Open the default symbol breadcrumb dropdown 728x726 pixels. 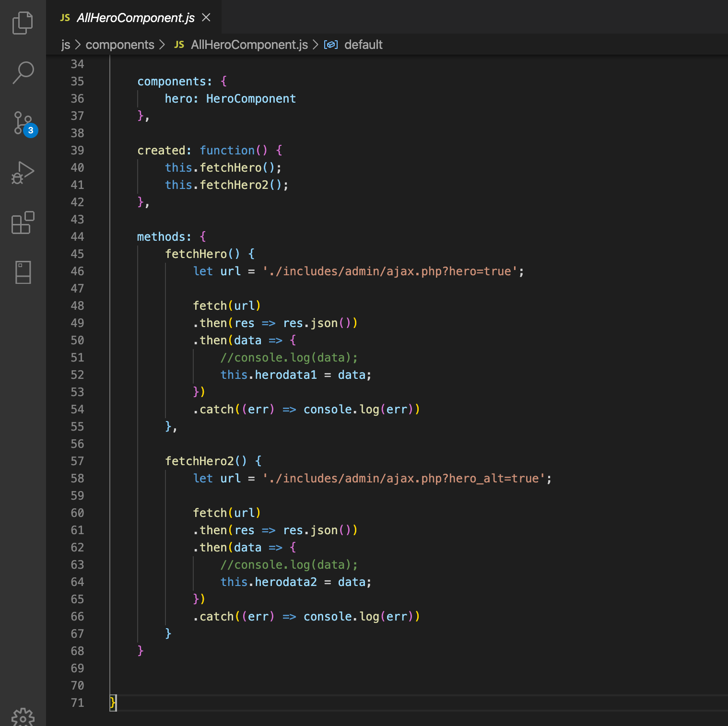tap(364, 45)
